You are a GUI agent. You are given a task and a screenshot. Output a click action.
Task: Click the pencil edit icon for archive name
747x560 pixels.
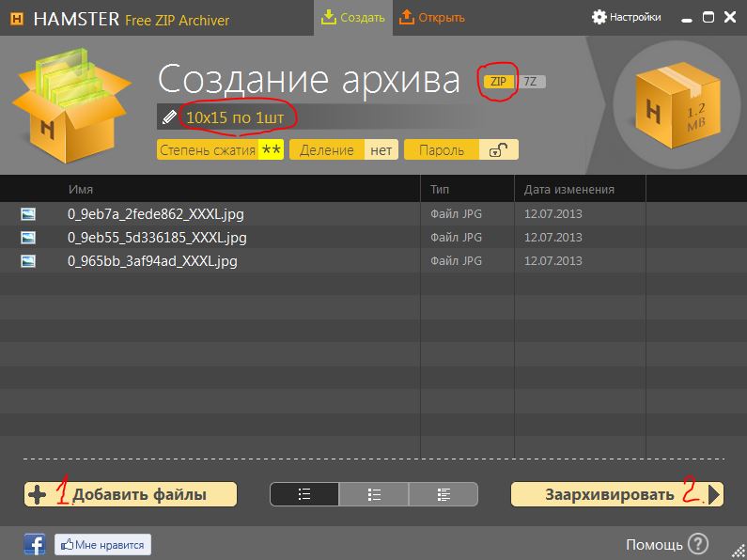tap(169, 117)
